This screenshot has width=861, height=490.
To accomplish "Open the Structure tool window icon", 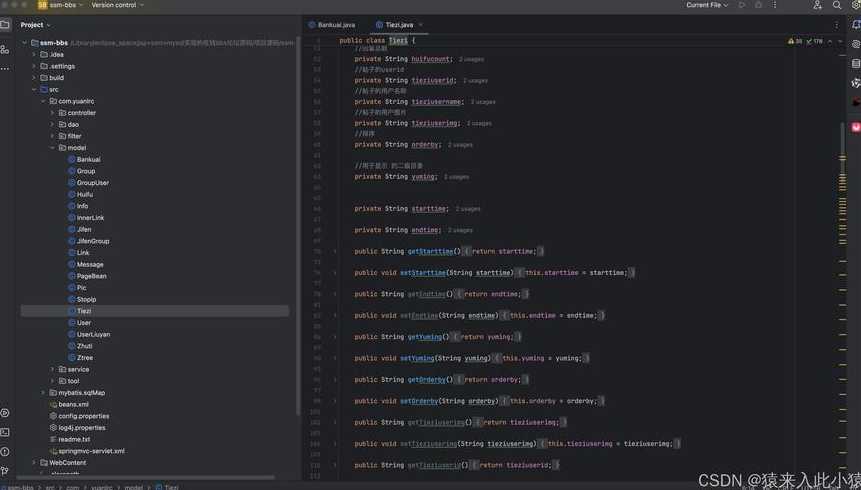I will click(x=4, y=49).
